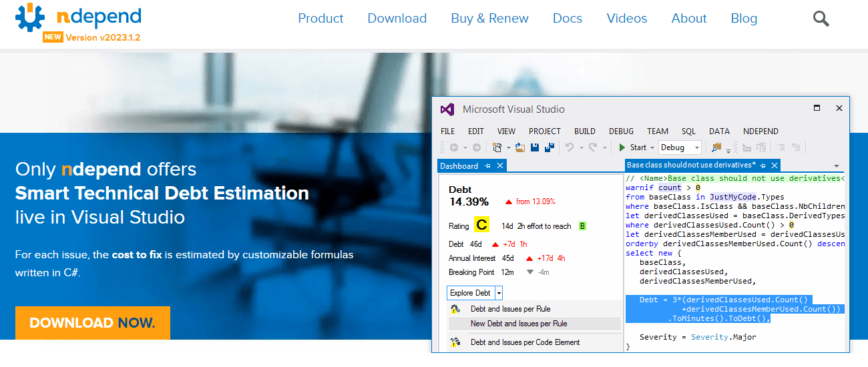The height and width of the screenshot is (367, 868).
Task: Click the Navigate Forward toolbar arrow
Action: click(476, 147)
